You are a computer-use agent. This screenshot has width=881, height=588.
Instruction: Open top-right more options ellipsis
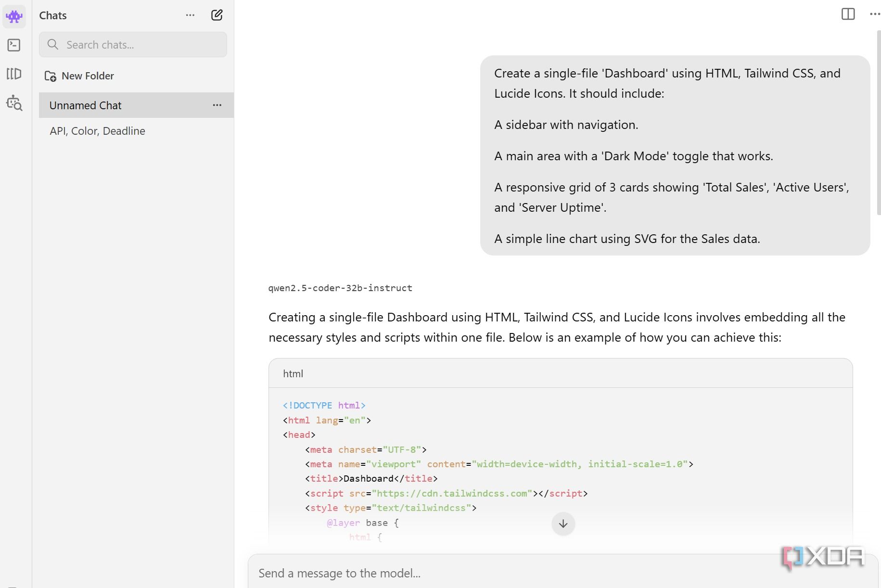click(875, 14)
